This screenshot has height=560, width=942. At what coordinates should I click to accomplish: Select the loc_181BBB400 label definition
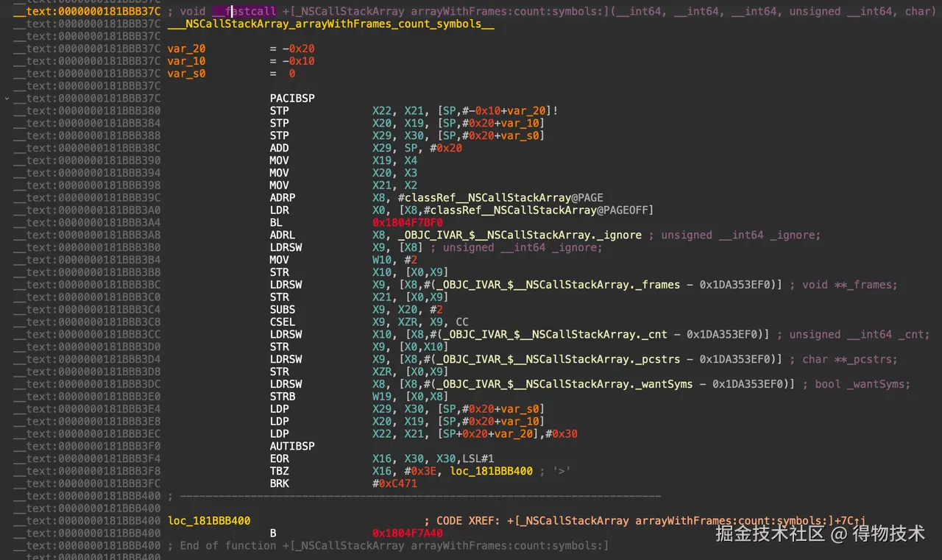pyautogui.click(x=209, y=520)
